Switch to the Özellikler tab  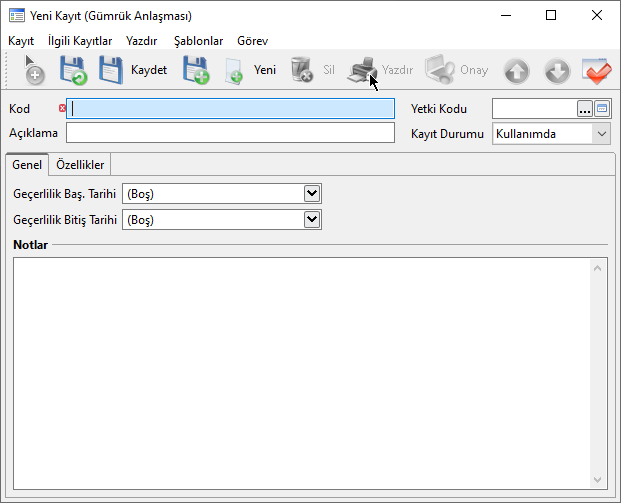pyautogui.click(x=80, y=165)
